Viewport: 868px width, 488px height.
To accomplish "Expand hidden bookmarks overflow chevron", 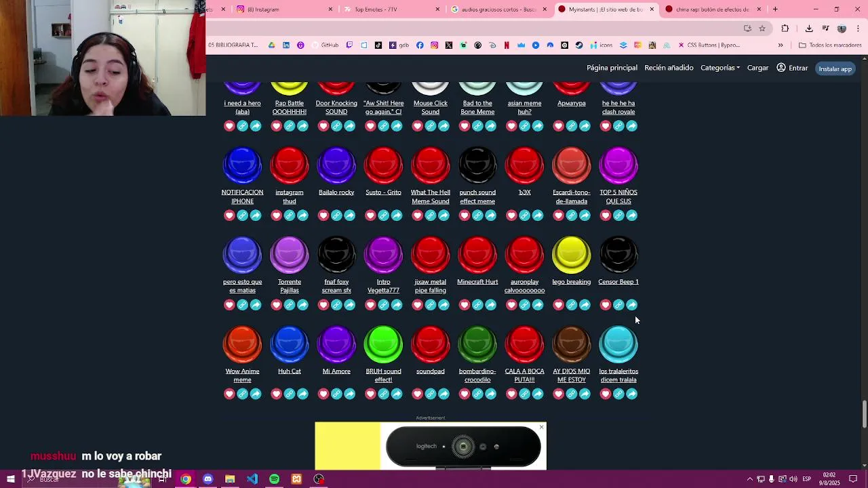I will click(x=781, y=45).
